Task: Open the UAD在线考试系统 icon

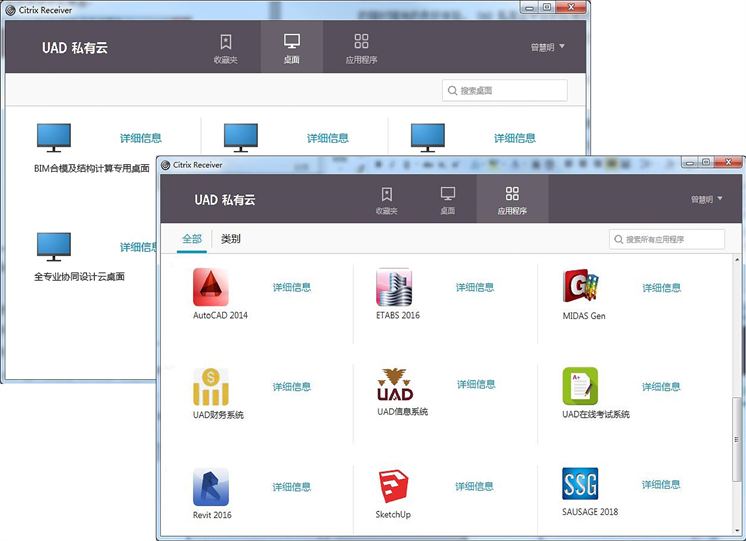Action: tap(580, 386)
